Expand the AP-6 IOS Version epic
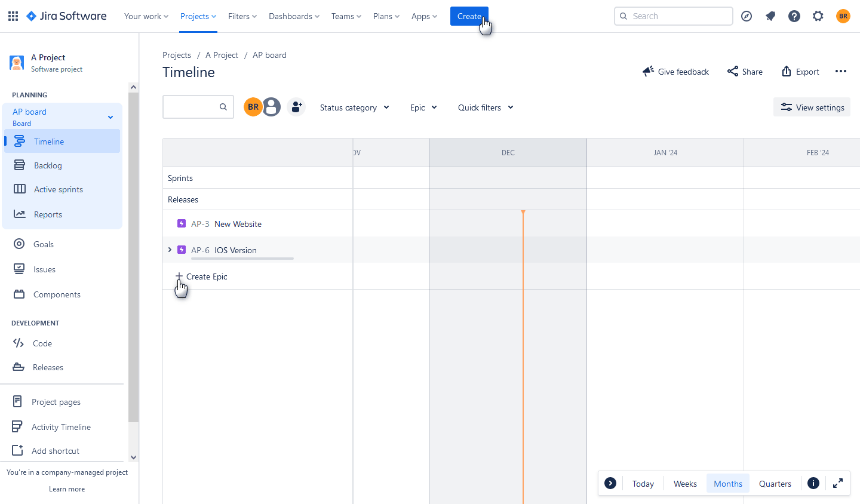 click(170, 250)
